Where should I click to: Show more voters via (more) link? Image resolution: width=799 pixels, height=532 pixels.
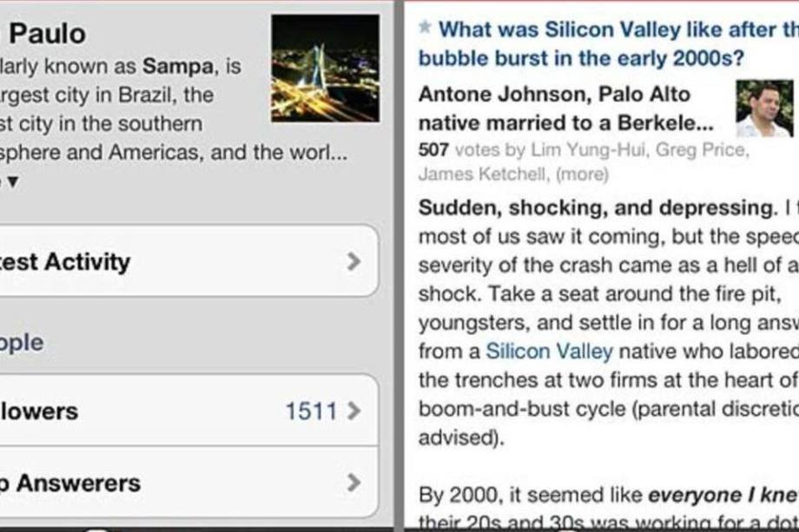582,174
